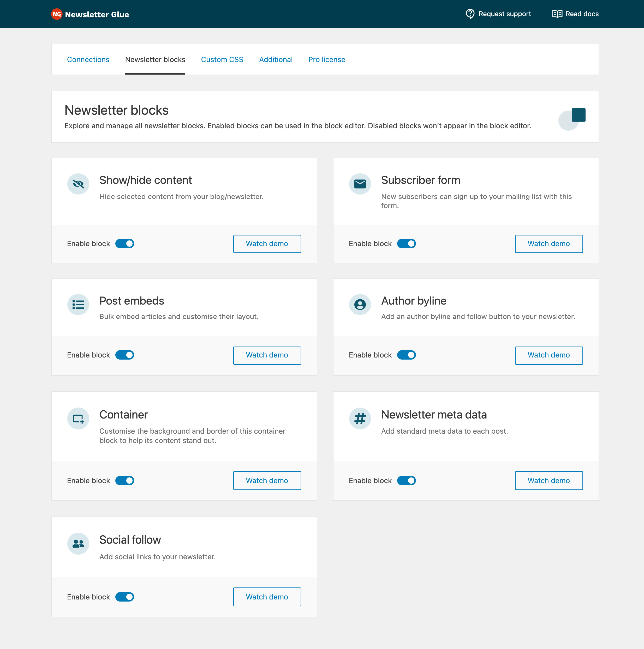Disable the Subscriber form block toggle
Viewport: 644px width, 649px height.
[x=406, y=244]
